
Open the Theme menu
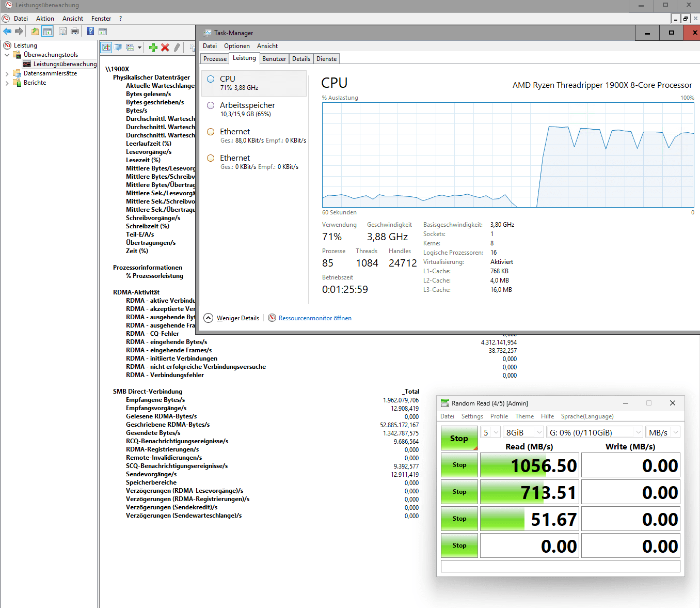click(x=524, y=416)
